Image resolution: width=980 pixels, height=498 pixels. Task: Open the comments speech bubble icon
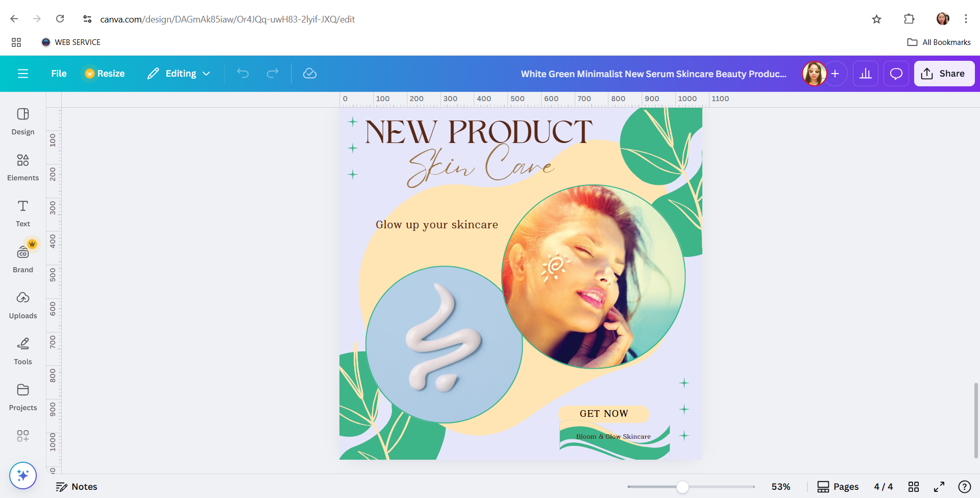[896, 74]
